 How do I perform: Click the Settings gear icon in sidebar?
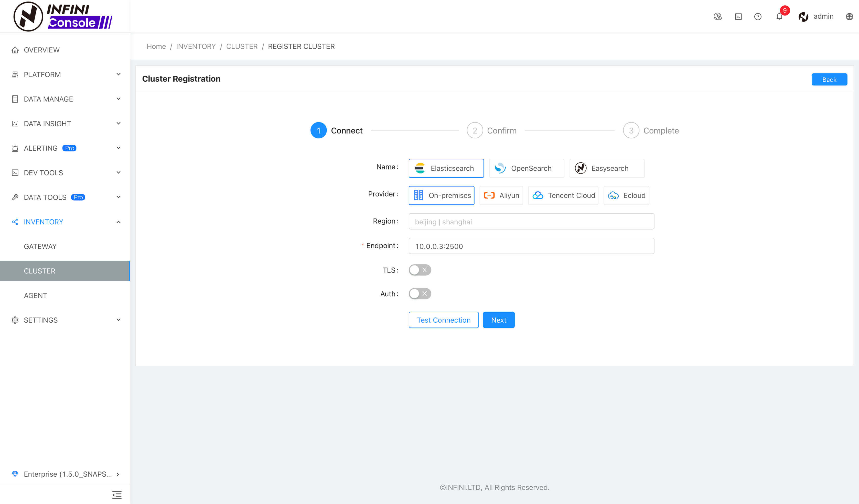[15, 320]
